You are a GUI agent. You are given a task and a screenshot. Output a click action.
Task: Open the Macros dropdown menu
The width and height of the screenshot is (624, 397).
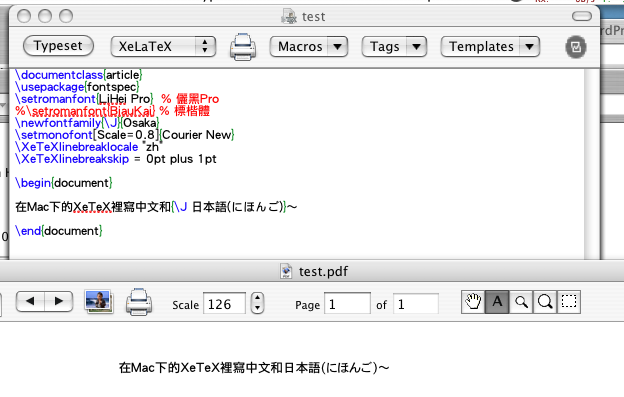point(308,47)
